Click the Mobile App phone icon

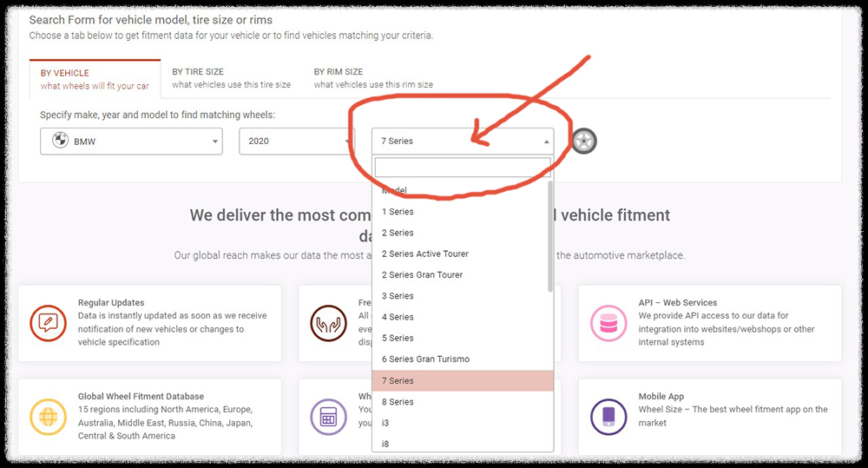[608, 417]
